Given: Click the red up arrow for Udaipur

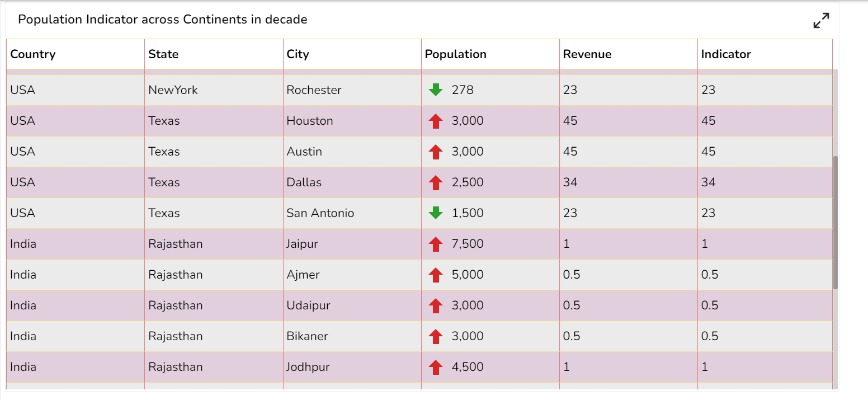Looking at the screenshot, I should point(435,305).
